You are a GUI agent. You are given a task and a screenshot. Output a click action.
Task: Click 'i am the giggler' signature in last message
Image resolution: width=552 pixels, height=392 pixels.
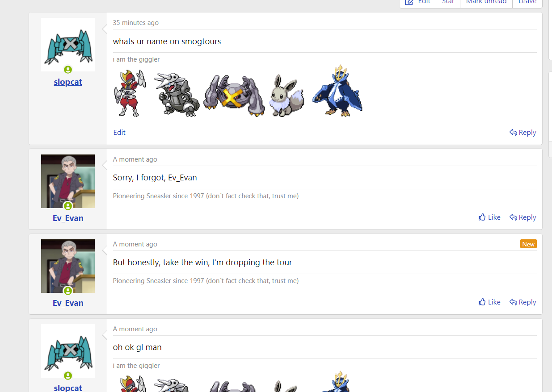coord(136,366)
